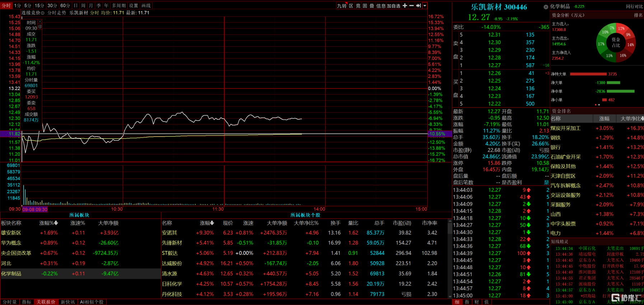Click info circle next to 连续竞价
This screenshot has height=305, width=644.
click(43, 13)
